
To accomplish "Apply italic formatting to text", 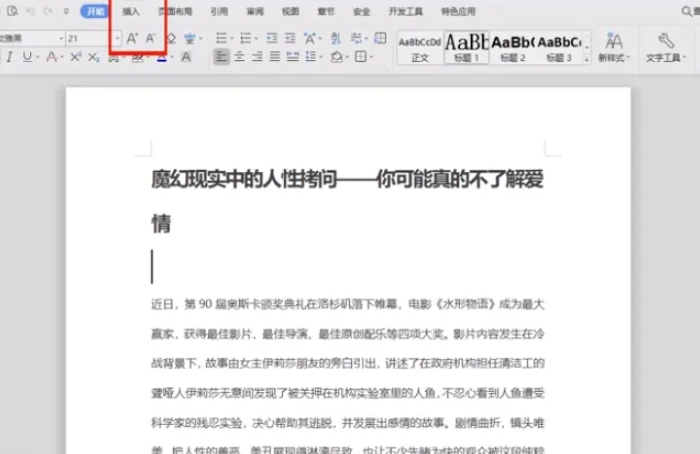I will coord(11,58).
